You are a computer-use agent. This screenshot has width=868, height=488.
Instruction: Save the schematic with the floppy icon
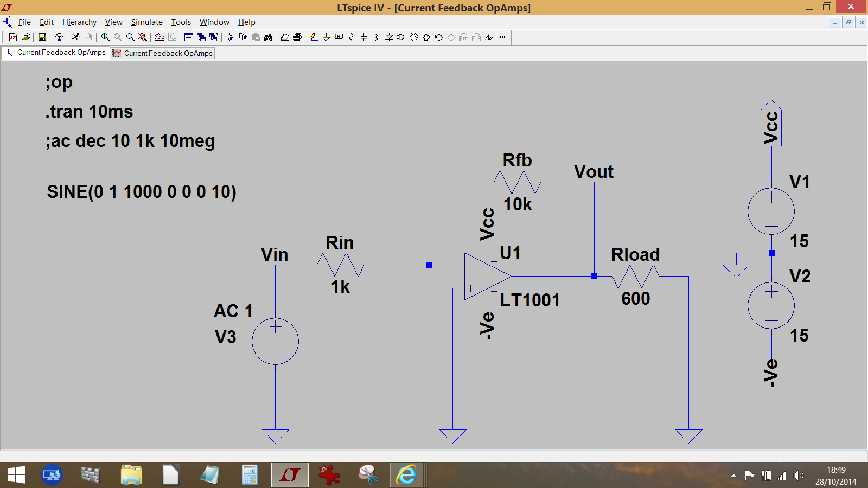pyautogui.click(x=42, y=37)
